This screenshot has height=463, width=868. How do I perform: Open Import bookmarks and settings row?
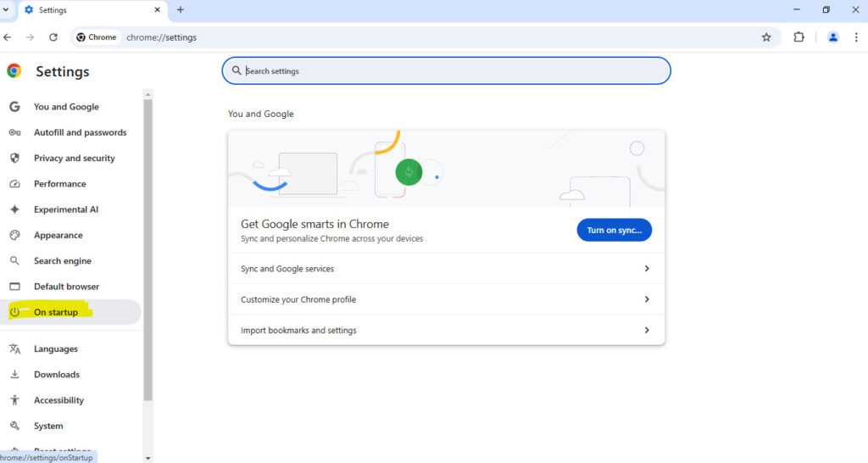[x=446, y=330]
